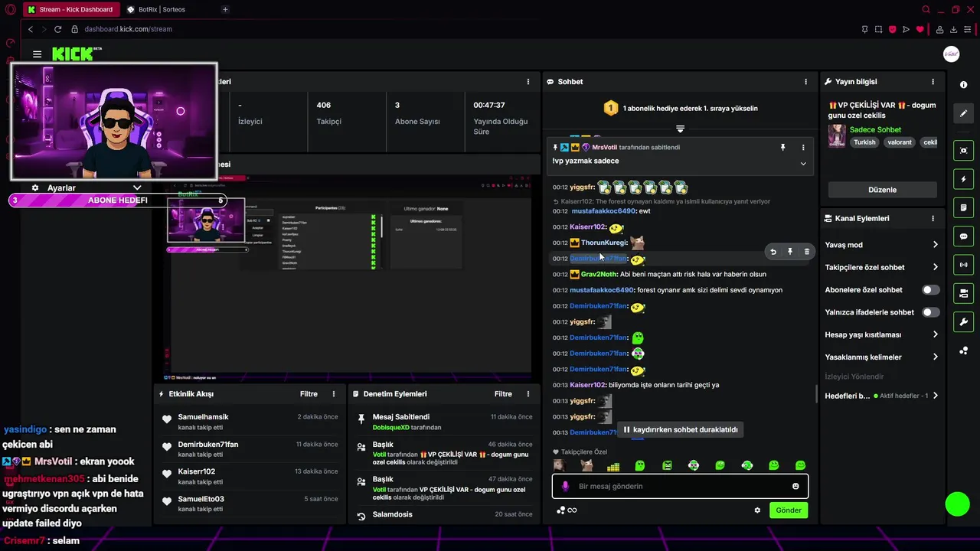This screenshot has height=551, width=980.
Task: Open a new browser tab
Action: point(225,9)
